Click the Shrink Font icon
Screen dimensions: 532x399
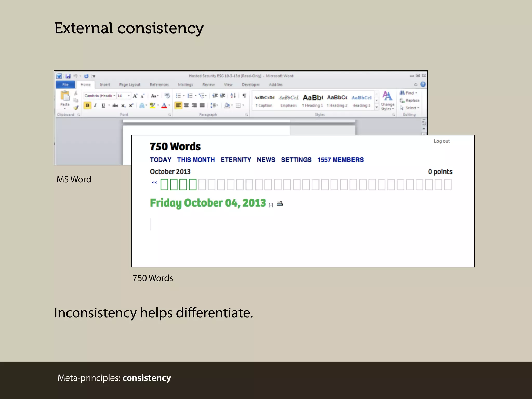click(x=142, y=96)
